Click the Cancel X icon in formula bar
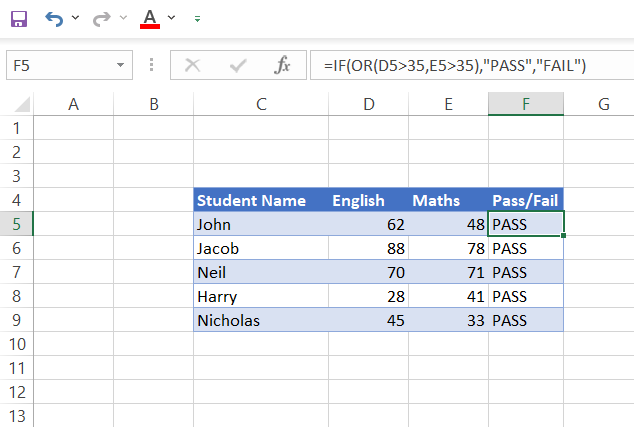Viewport: 634px width, 427px height. [x=193, y=66]
